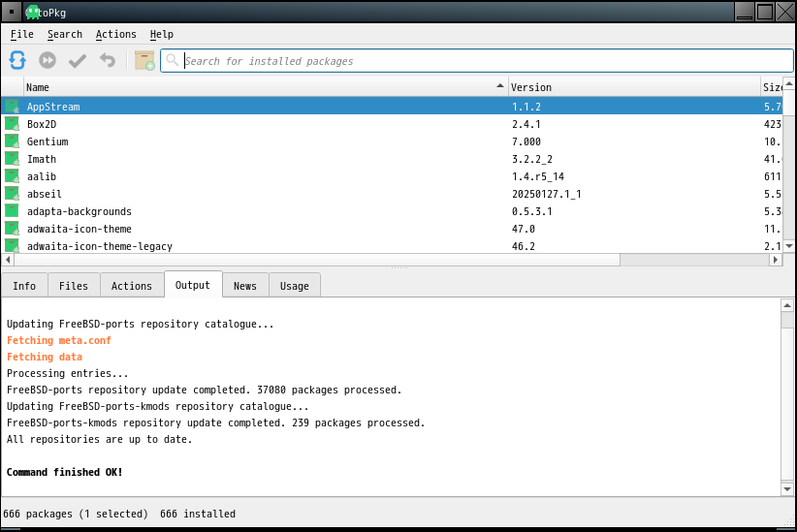
Task: Click the install remote packages box icon
Action: [144, 60]
